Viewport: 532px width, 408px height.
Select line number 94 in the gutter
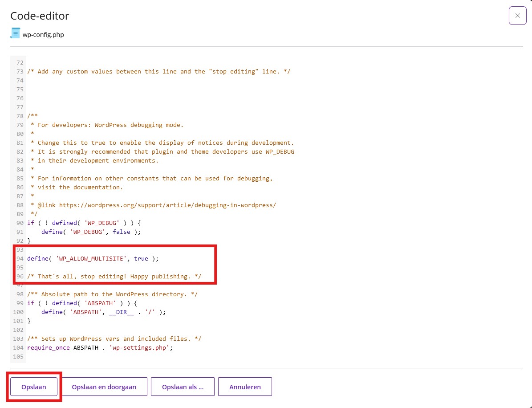(19, 258)
